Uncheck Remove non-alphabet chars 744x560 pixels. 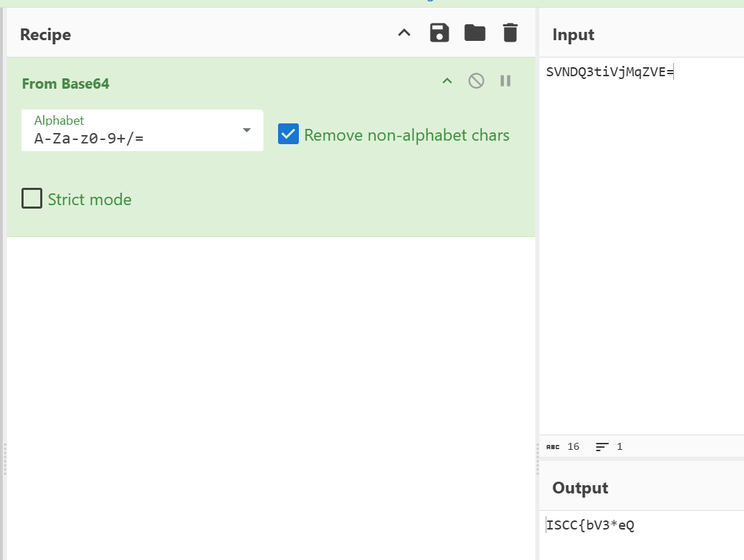click(x=288, y=134)
